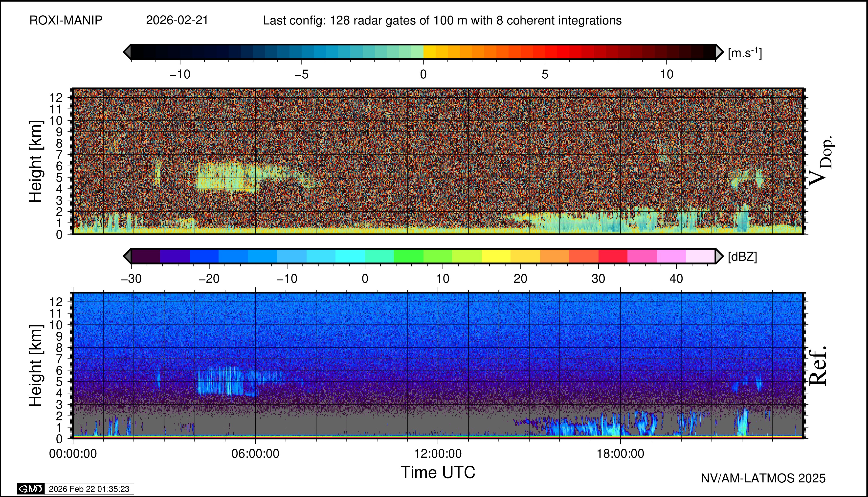Click the yellow segment of the dBZ colorbar
Image resolution: width=868 pixels, height=497 pixels.
496,256
